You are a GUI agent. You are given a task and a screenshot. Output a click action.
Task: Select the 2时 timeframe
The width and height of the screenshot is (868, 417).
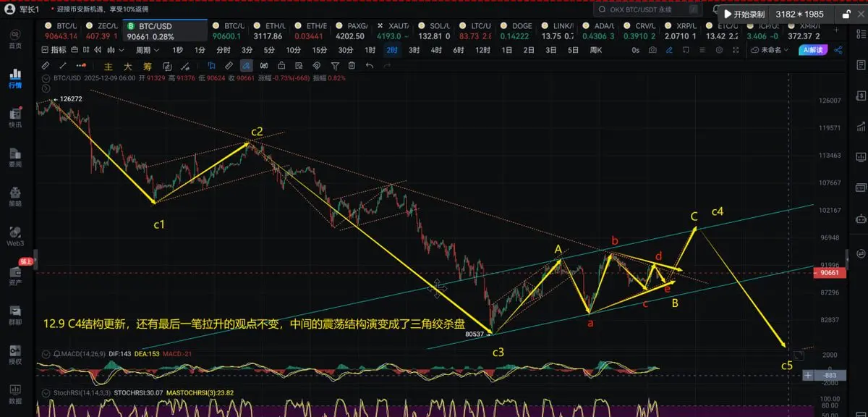tap(392, 50)
